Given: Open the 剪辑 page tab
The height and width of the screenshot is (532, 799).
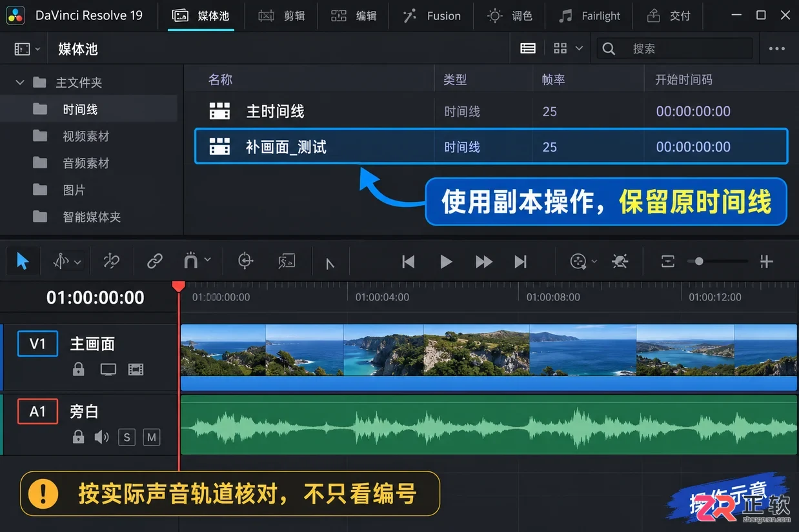Looking at the screenshot, I should (281, 15).
